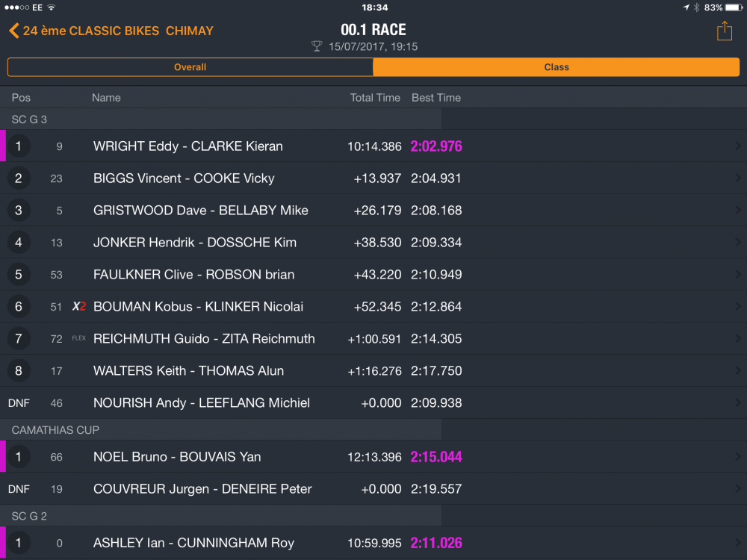Tap best time 2:11.026

coord(436,543)
